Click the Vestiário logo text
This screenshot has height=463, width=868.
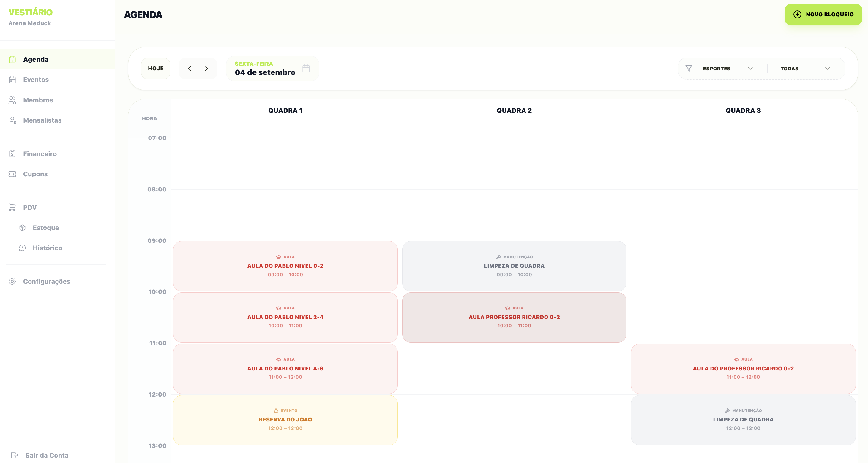tap(30, 12)
